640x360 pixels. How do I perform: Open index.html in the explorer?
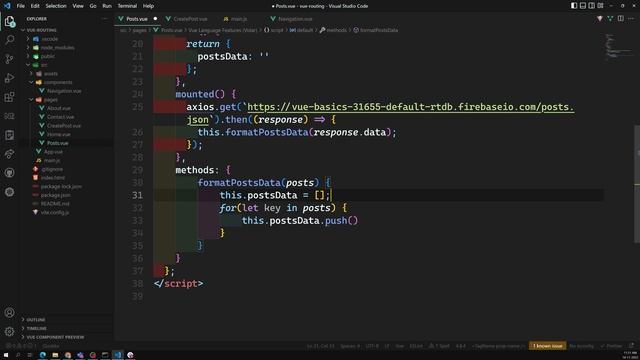point(53,178)
